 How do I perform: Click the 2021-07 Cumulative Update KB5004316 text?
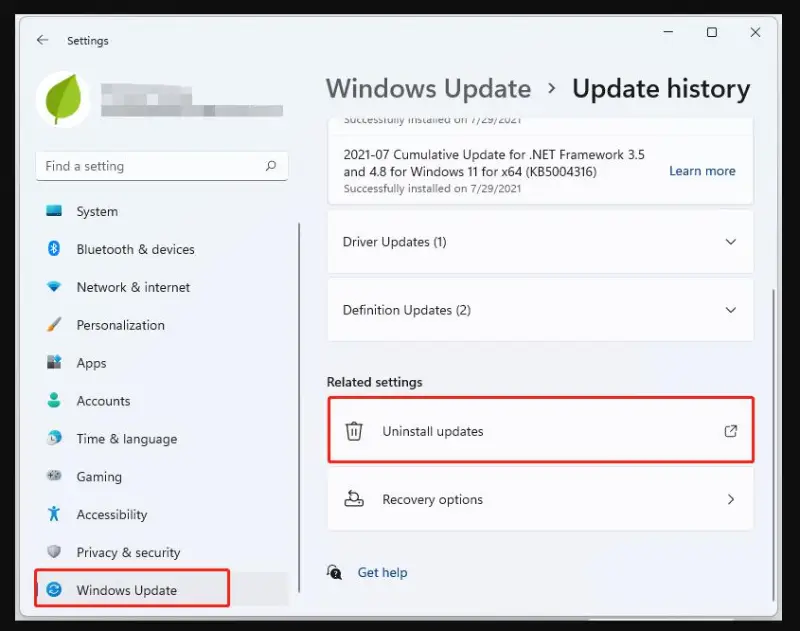[494, 163]
